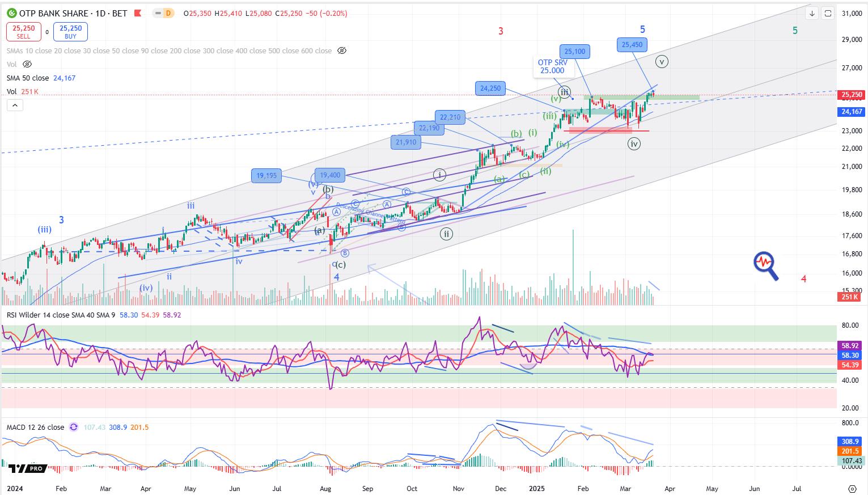Click the blue 24,167 SMA price tag
Viewport: 868px width, 495px height.
(x=851, y=112)
